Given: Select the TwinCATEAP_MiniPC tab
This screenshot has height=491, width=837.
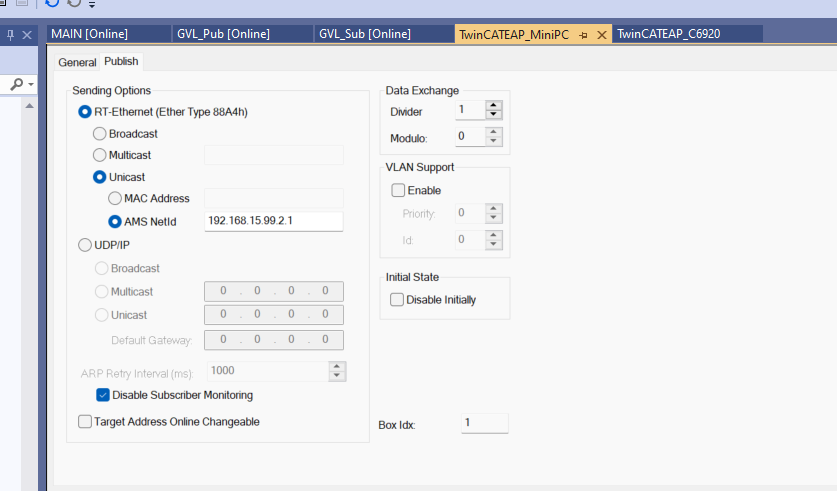Looking at the screenshot, I should [514, 35].
